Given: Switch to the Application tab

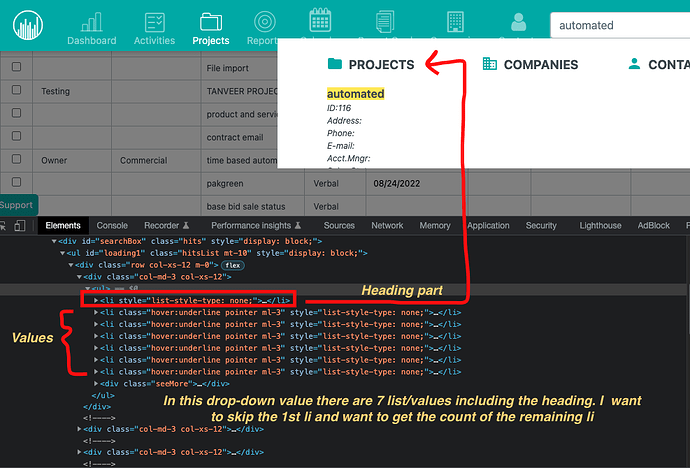Looking at the screenshot, I should tap(488, 226).
